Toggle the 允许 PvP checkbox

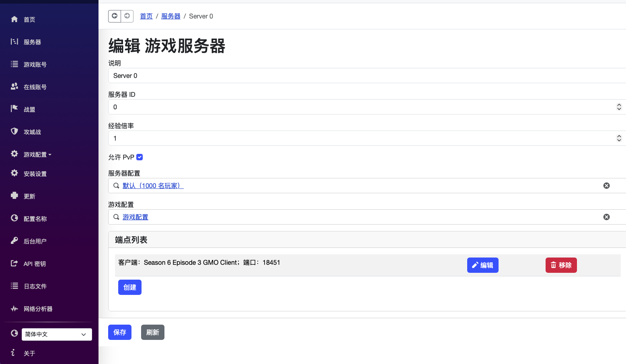(x=140, y=157)
